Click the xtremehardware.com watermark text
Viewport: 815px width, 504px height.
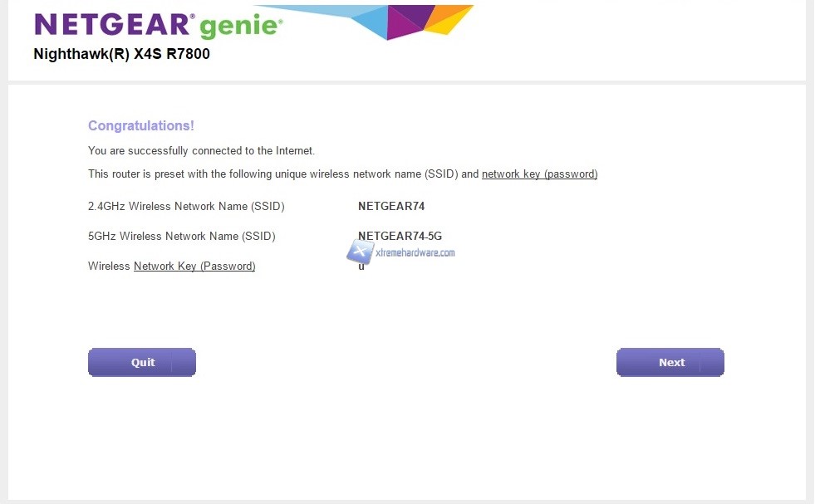[x=415, y=252]
